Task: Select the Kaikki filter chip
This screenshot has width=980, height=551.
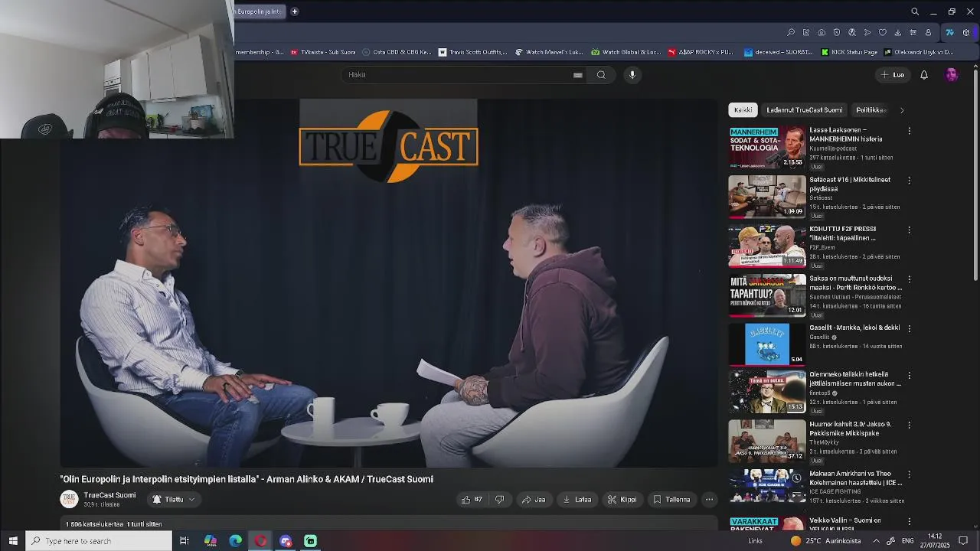Action: tap(743, 110)
